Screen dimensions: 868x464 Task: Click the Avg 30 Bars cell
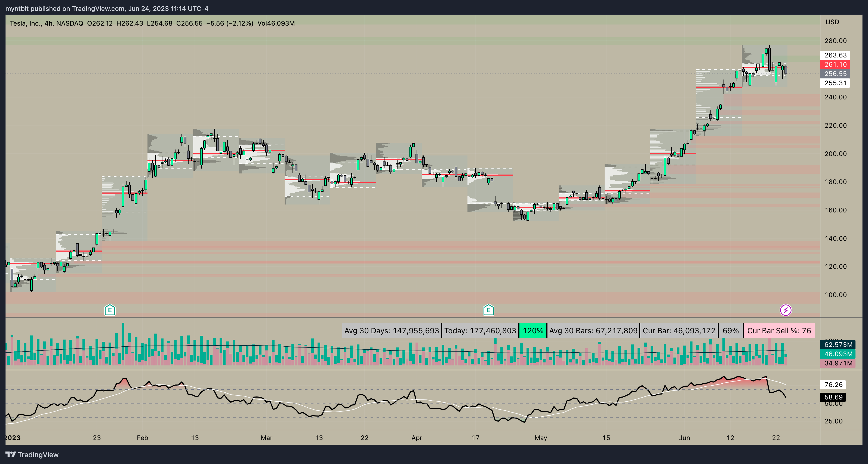[593, 331]
